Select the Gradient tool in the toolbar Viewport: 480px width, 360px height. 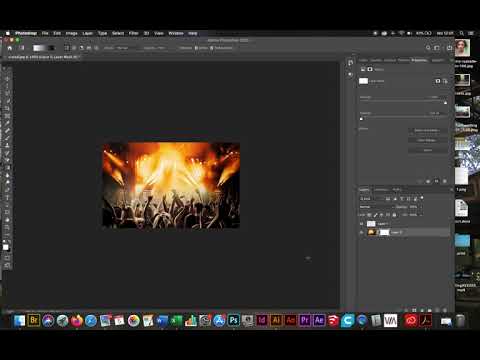pyautogui.click(x=7, y=168)
